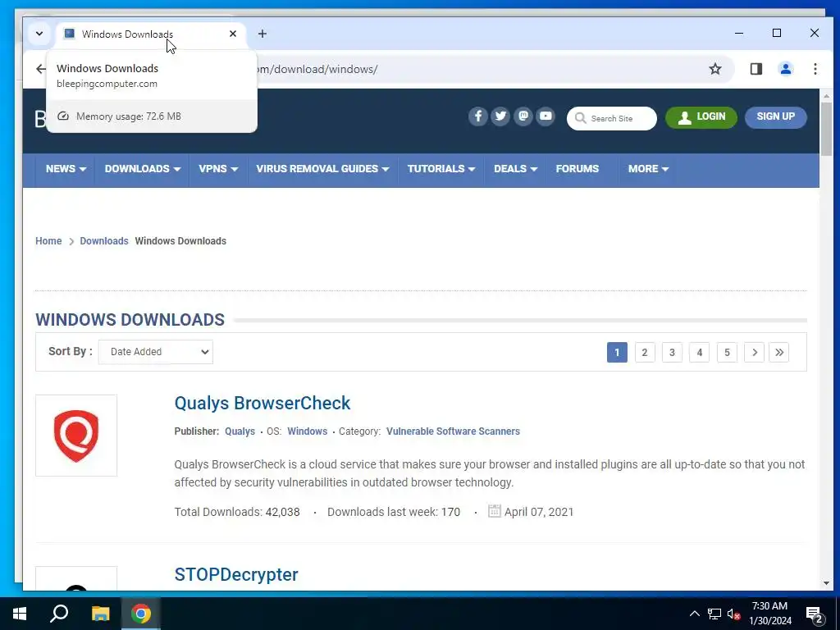
Task: Open a new tab with plus
Action: click(x=262, y=34)
